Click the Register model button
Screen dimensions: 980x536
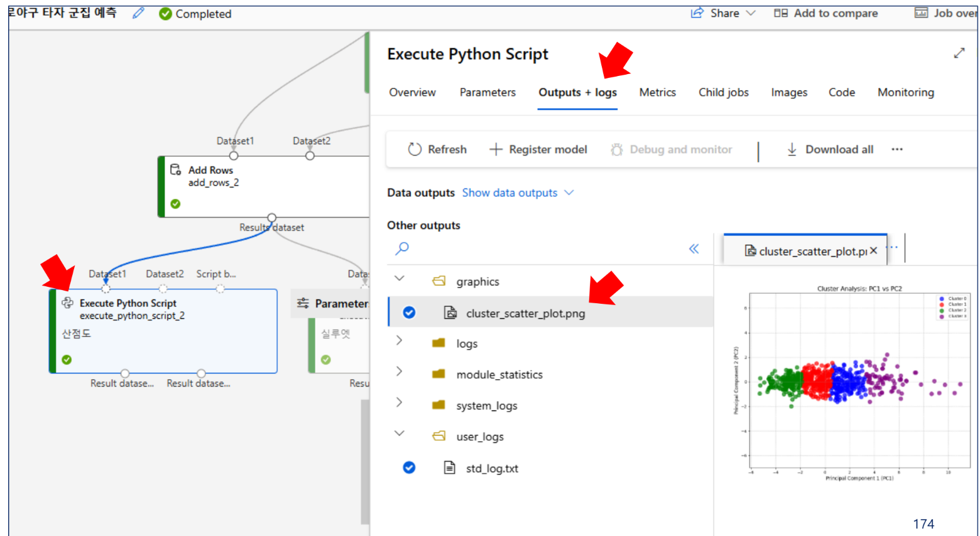pyautogui.click(x=538, y=149)
